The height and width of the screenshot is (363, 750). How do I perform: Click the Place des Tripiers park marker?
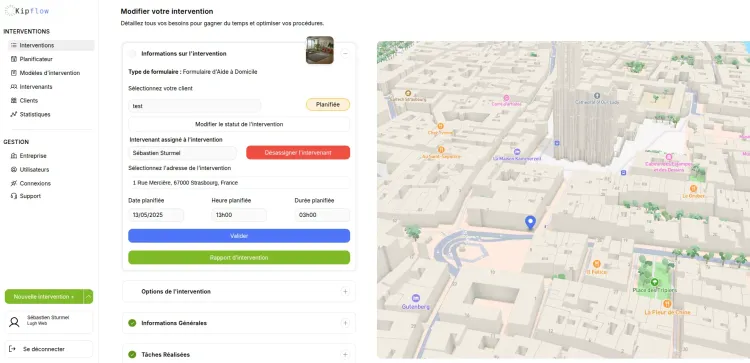[x=654, y=282]
